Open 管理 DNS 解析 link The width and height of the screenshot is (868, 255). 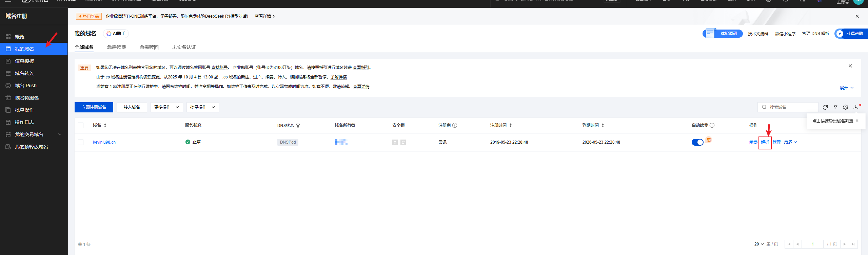pyautogui.click(x=816, y=34)
